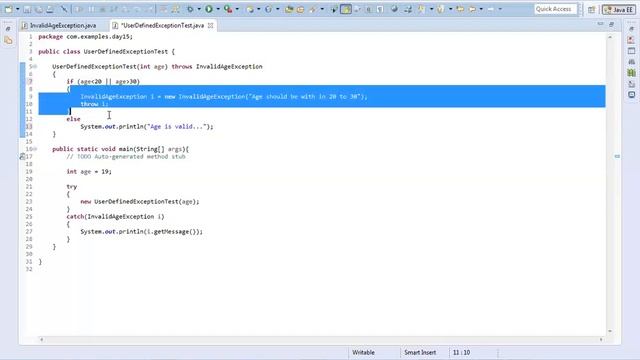Click the 'Age is valid...' println line
This screenshot has height=360, width=640.
[147, 127]
